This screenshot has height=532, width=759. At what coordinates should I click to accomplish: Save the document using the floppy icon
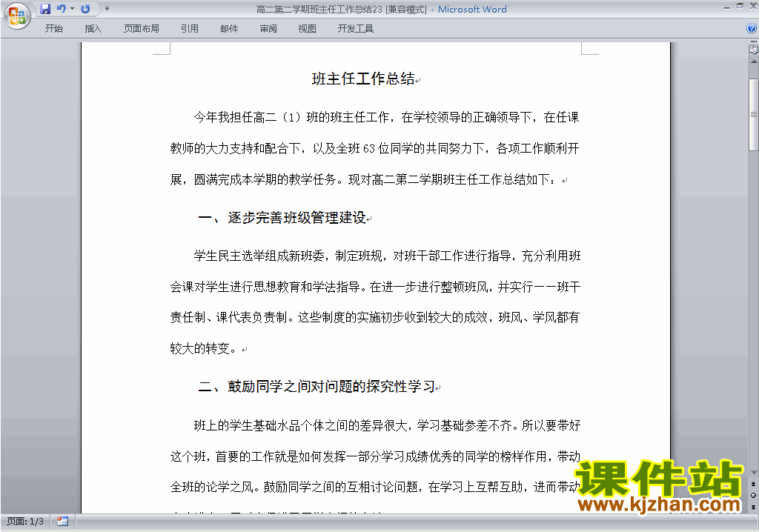pos(45,9)
